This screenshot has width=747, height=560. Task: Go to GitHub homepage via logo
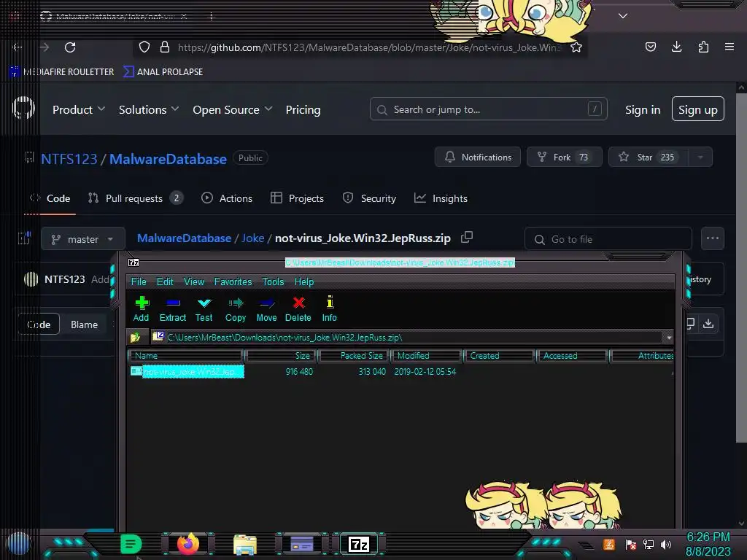[x=23, y=108]
